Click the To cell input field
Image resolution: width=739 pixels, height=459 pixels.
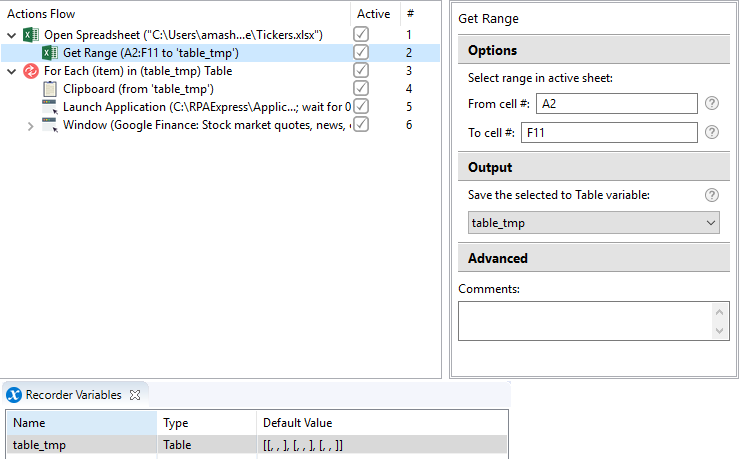point(609,132)
